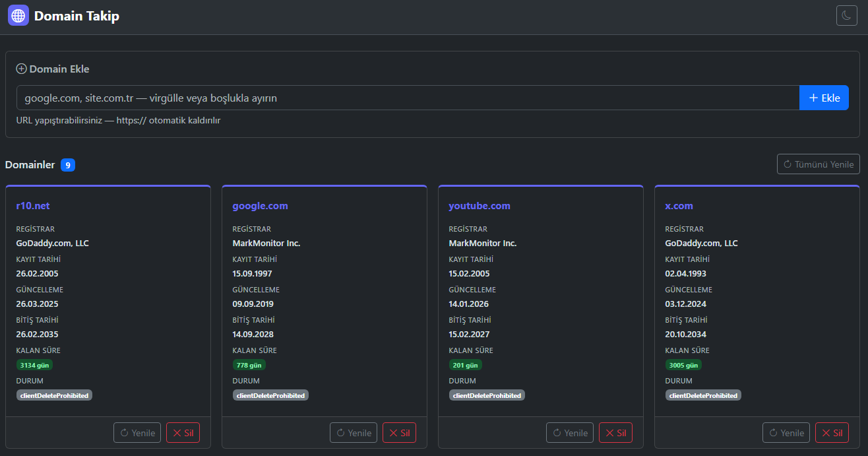
Task: Refresh youtube.com with its Yenile button
Action: pos(570,433)
